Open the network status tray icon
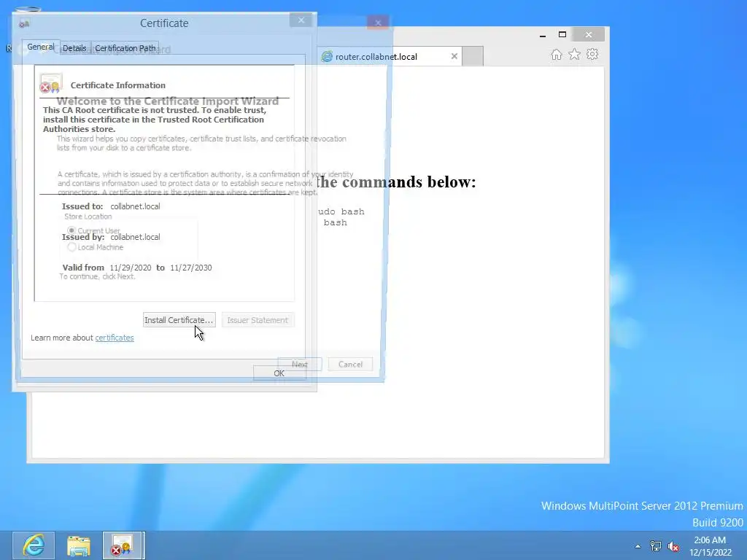The width and height of the screenshot is (747, 560). [656, 546]
